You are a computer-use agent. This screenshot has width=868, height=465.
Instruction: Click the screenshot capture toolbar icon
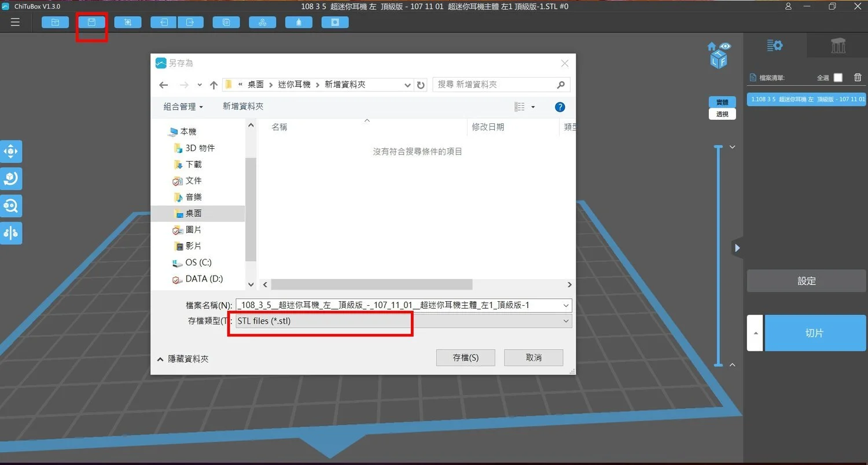128,22
